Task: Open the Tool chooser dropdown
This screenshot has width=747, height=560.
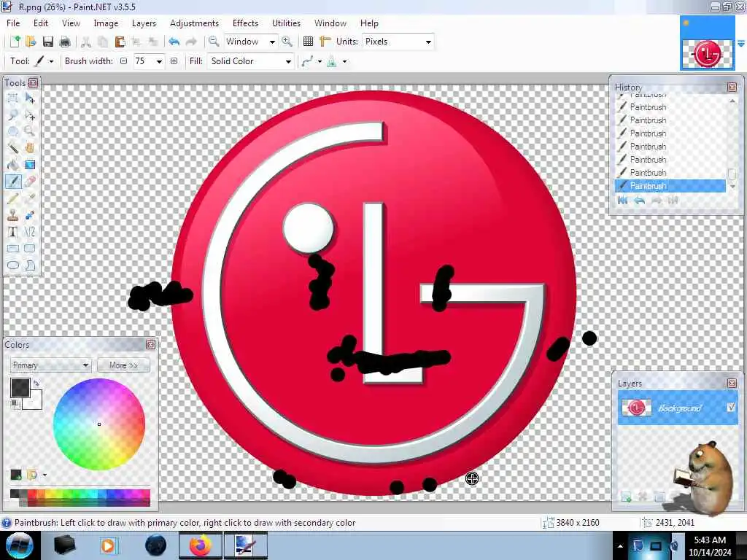Action: [x=51, y=61]
